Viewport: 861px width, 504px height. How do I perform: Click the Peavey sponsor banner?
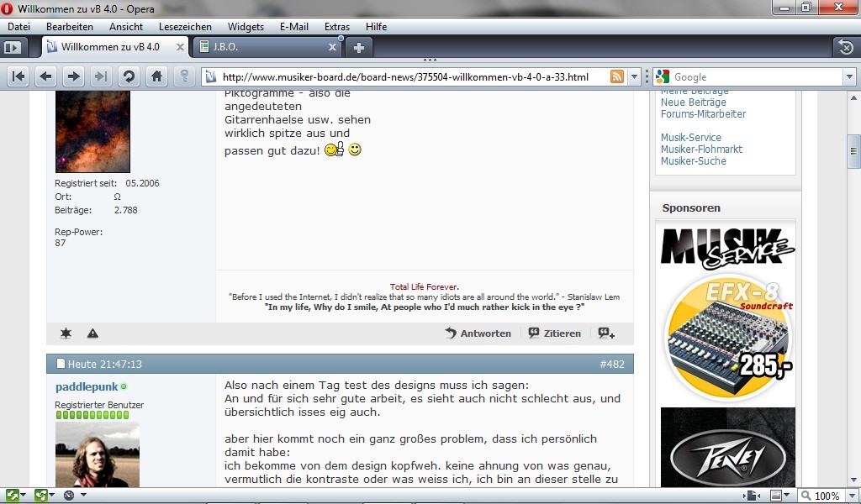(727, 447)
